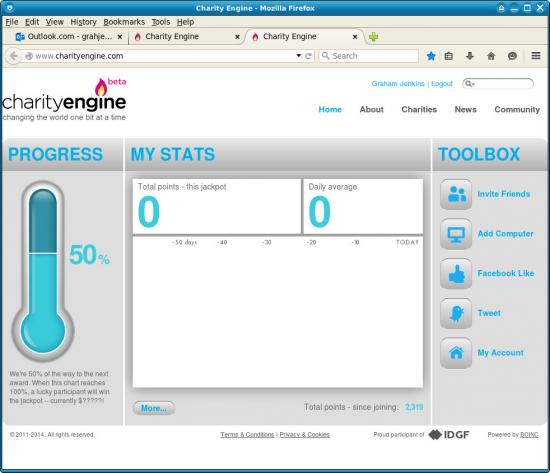Close the middle Charity Engine tab
Viewport: 550px width, 473px height.
point(237,36)
